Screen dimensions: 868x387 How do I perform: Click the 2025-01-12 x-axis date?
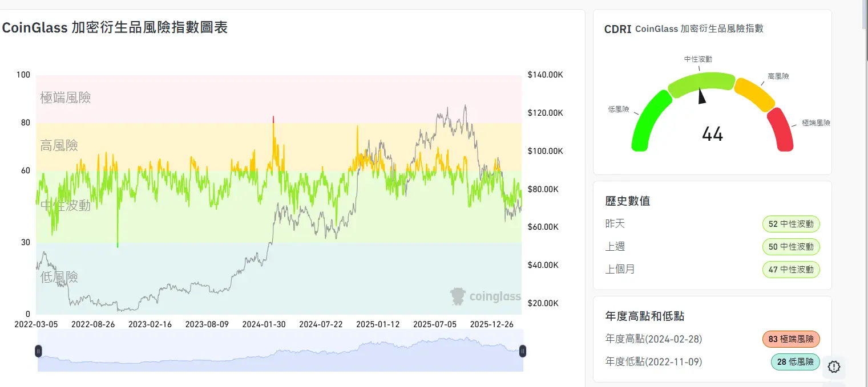coord(378,324)
